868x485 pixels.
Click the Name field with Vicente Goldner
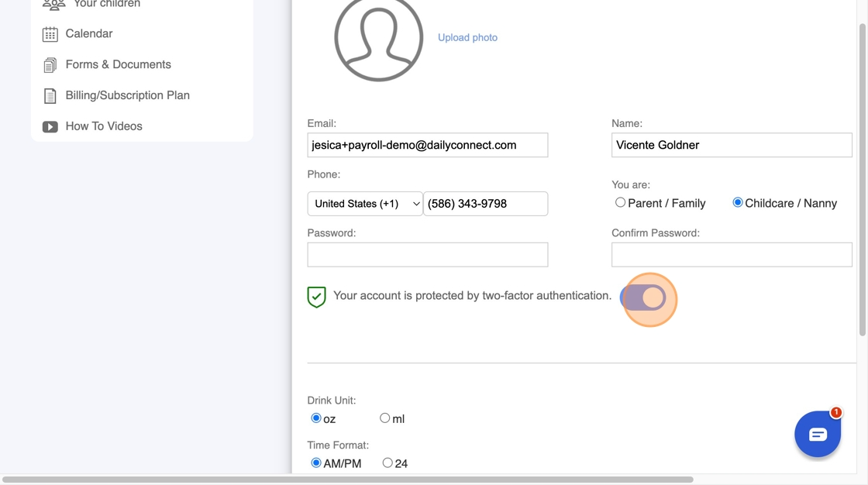pos(732,145)
